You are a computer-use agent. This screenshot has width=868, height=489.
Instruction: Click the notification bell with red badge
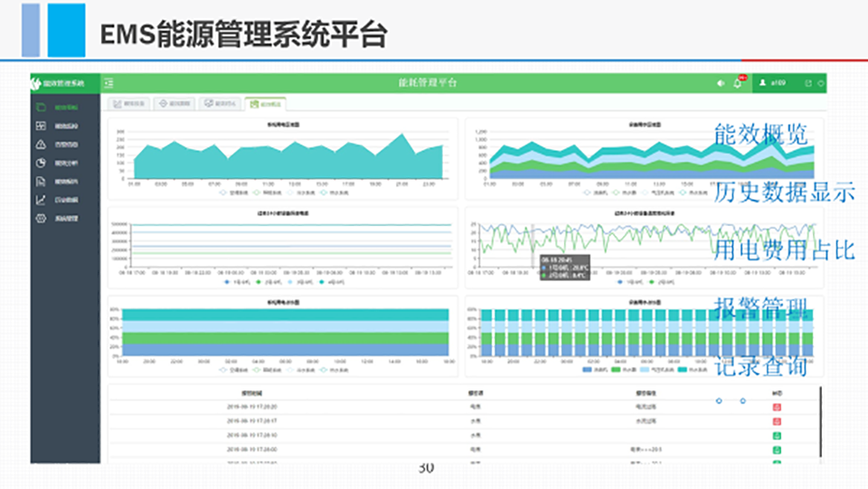point(738,83)
